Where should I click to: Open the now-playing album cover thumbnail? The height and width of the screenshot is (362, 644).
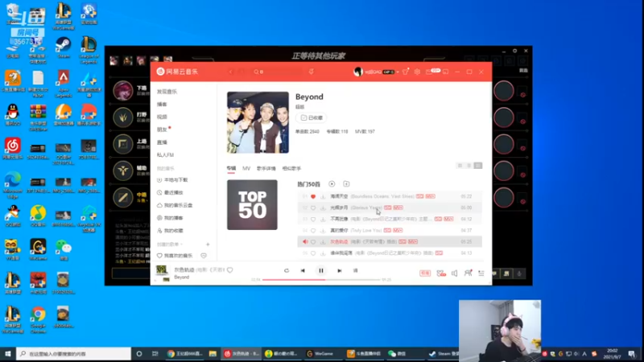point(162,270)
